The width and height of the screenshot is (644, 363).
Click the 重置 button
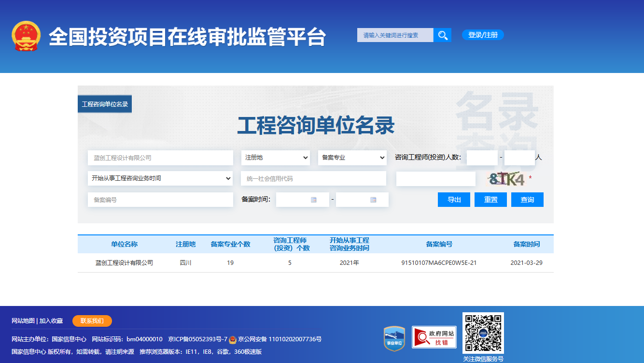coord(491,200)
